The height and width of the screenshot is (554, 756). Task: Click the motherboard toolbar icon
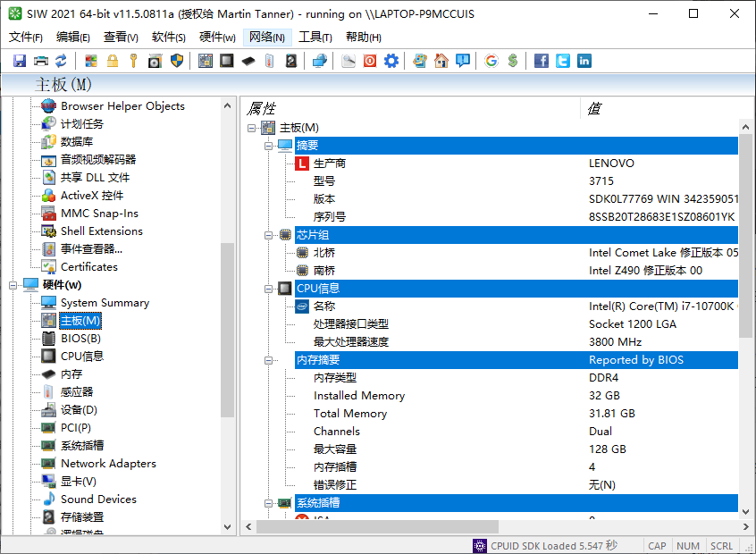[x=204, y=61]
